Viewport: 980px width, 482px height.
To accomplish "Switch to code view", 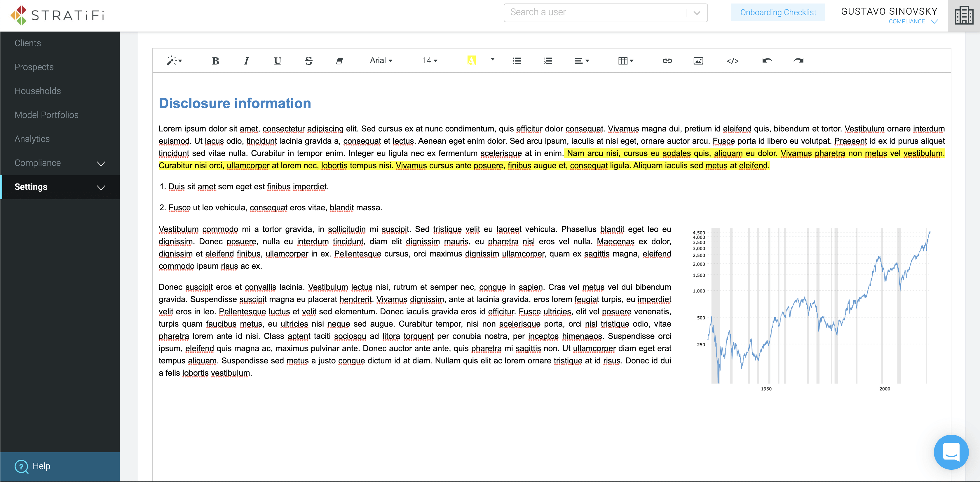I will (732, 61).
